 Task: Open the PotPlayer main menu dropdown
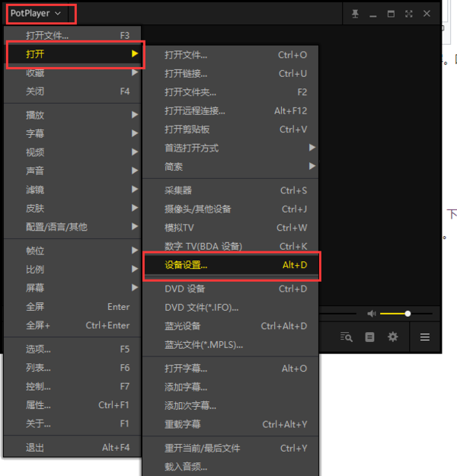pos(36,14)
